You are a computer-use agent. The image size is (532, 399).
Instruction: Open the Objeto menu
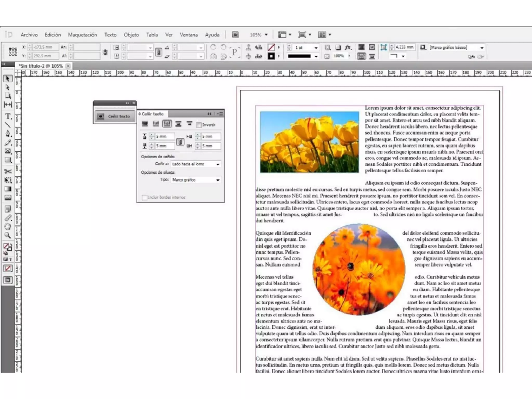point(131,35)
